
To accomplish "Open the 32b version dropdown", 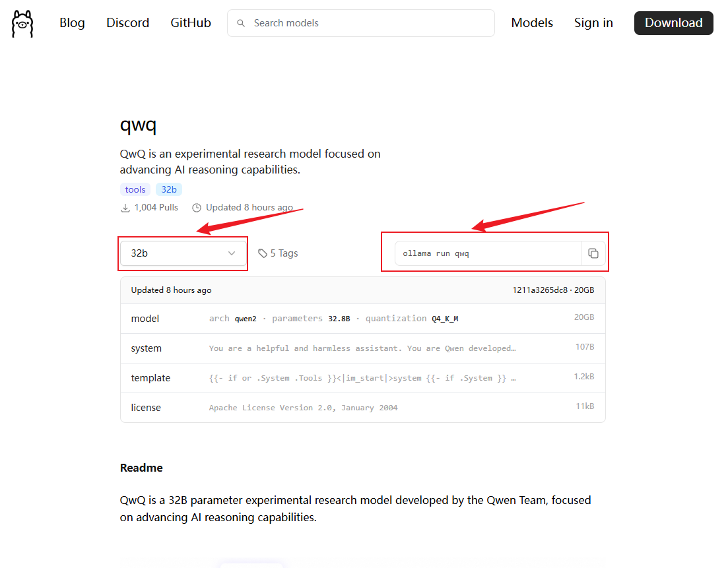I will click(183, 253).
